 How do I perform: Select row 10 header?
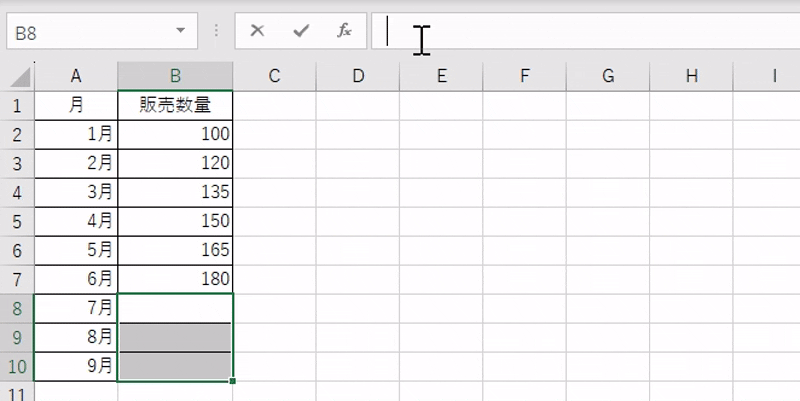(17, 367)
